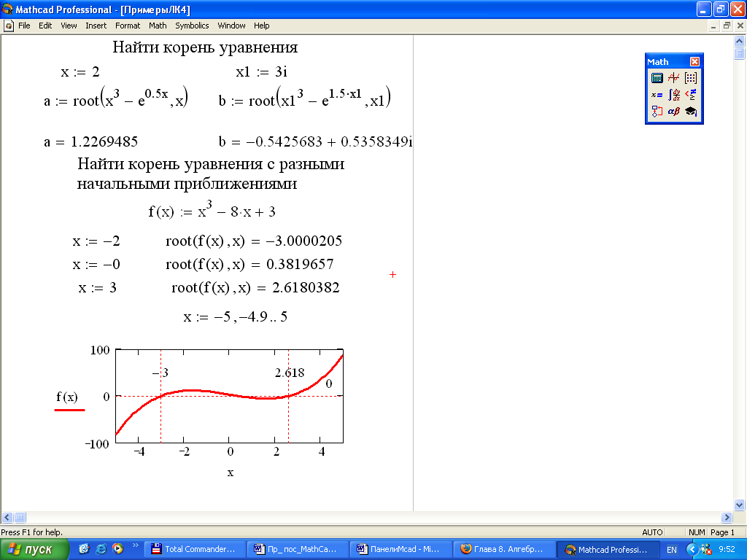The width and height of the screenshot is (747, 560).
Task: Open the Symbolic Keyword toolbar (graduation cap)
Action: 690,112
